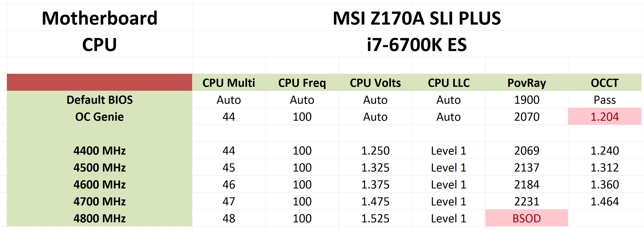Click the CPU Volts header cell
The image size is (644, 230).
tap(375, 83)
